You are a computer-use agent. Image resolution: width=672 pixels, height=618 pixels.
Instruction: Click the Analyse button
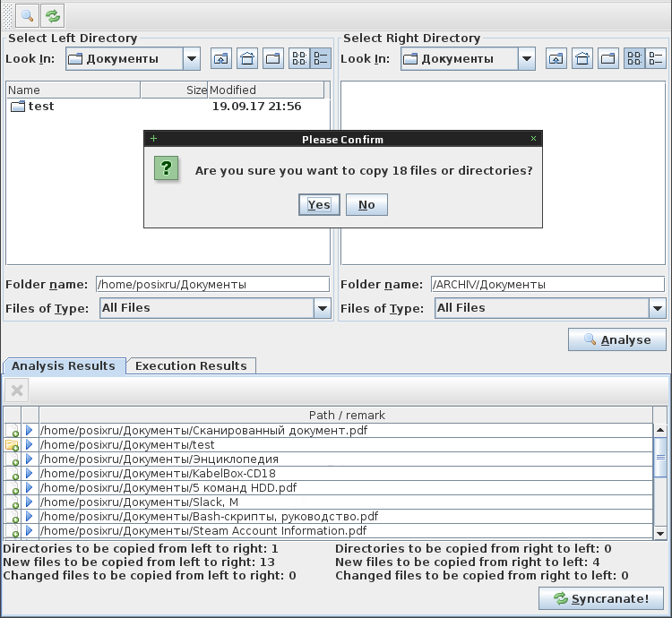[617, 339]
